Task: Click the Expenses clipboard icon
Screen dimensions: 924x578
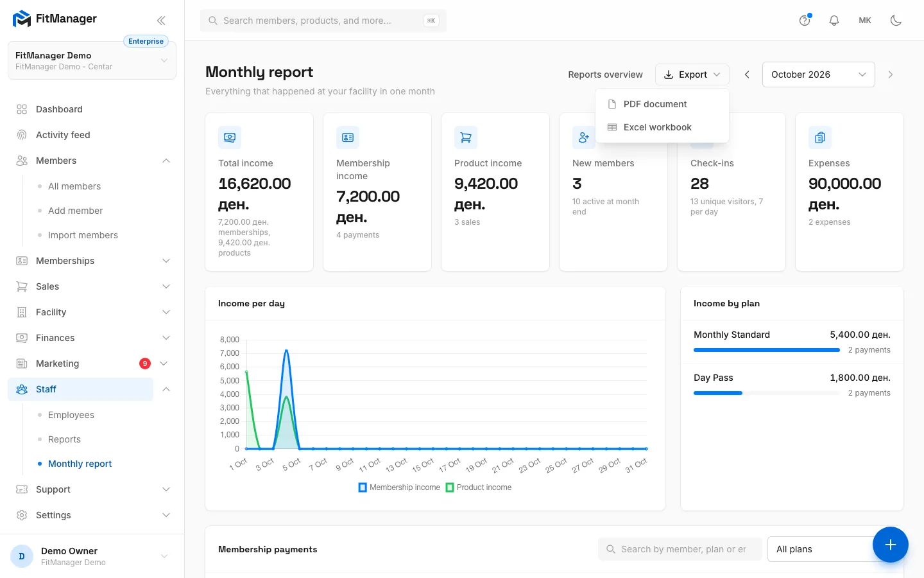Action: coord(820,137)
